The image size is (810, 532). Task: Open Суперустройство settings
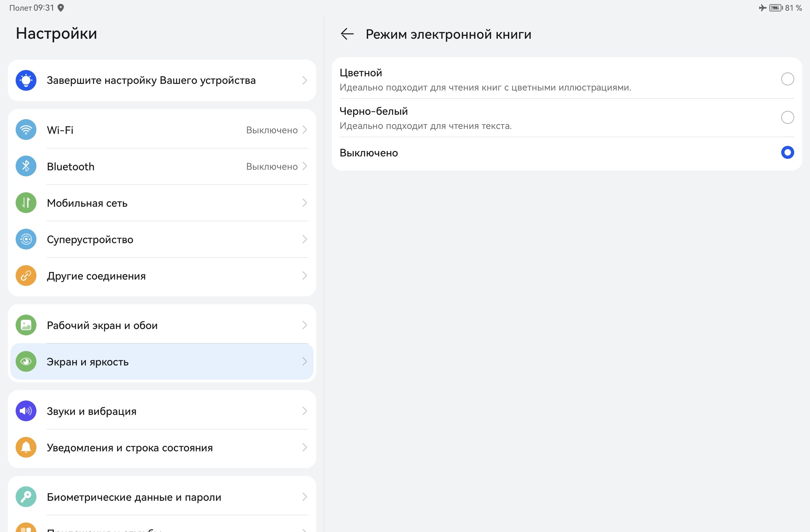(162, 239)
